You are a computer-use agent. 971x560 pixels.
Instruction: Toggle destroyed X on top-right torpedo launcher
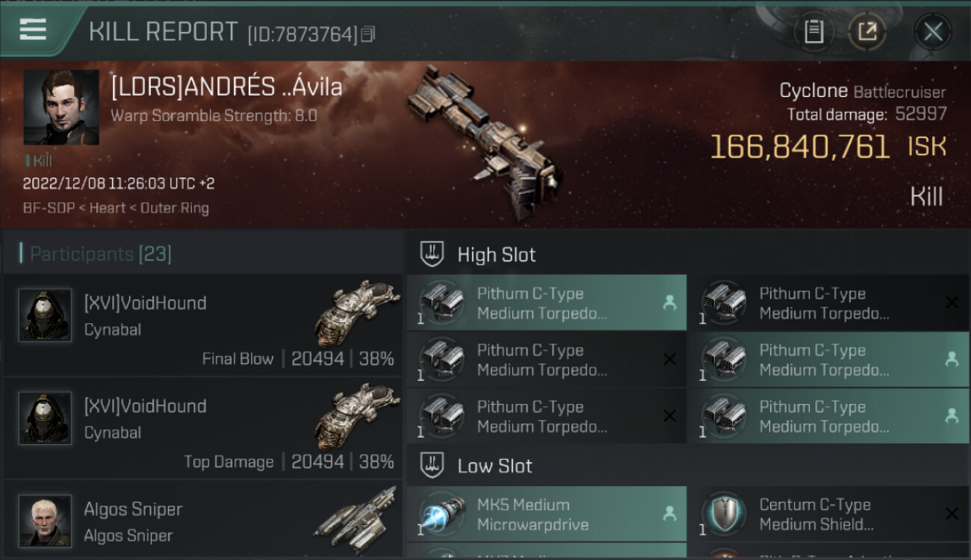(952, 302)
